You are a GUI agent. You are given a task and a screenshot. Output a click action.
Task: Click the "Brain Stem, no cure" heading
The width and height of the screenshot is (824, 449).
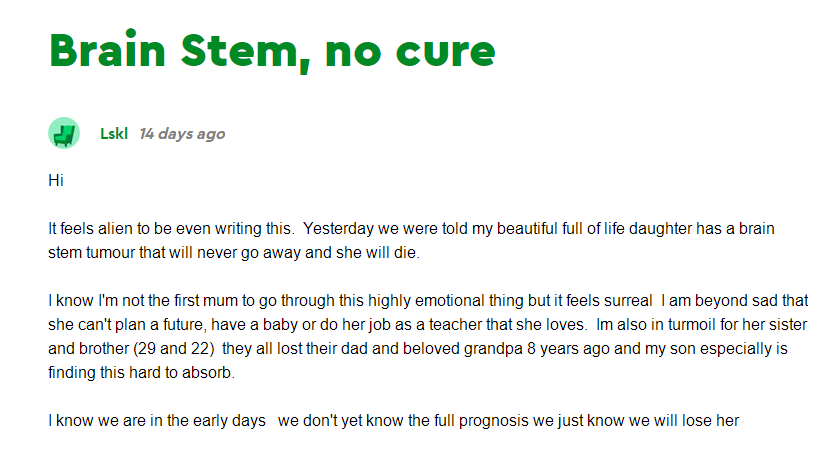tap(272, 50)
